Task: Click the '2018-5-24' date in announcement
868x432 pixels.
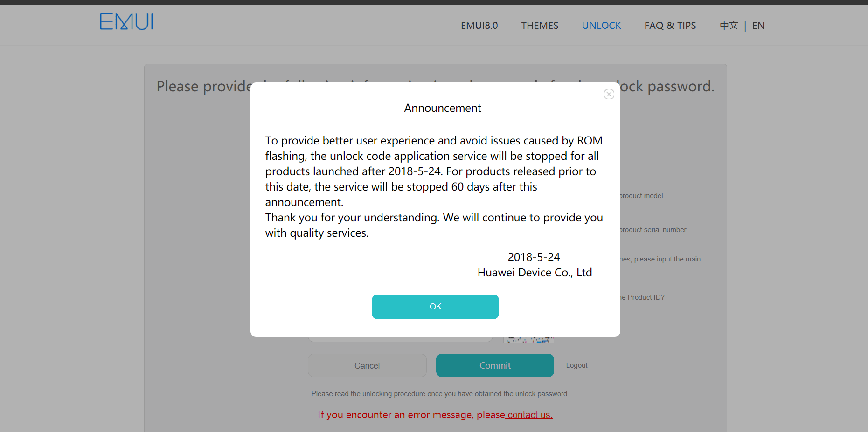Action: coord(534,257)
